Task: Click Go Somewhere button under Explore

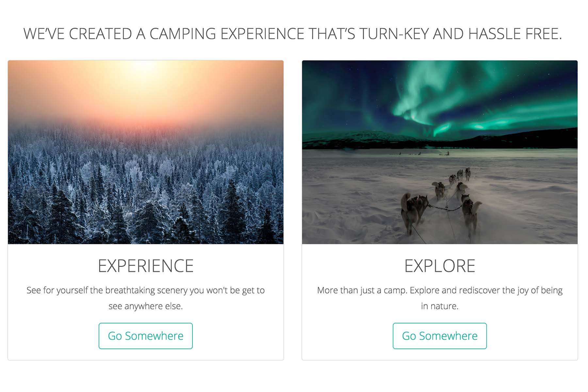Action: (x=440, y=336)
